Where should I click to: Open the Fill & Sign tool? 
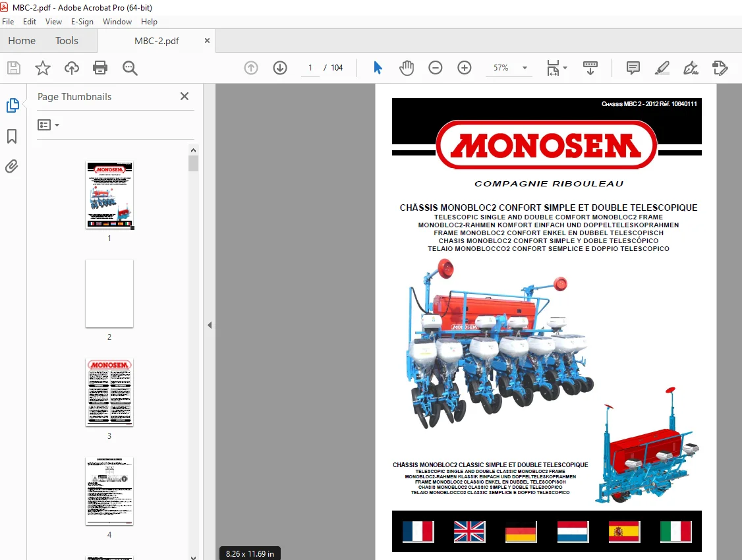pos(691,68)
